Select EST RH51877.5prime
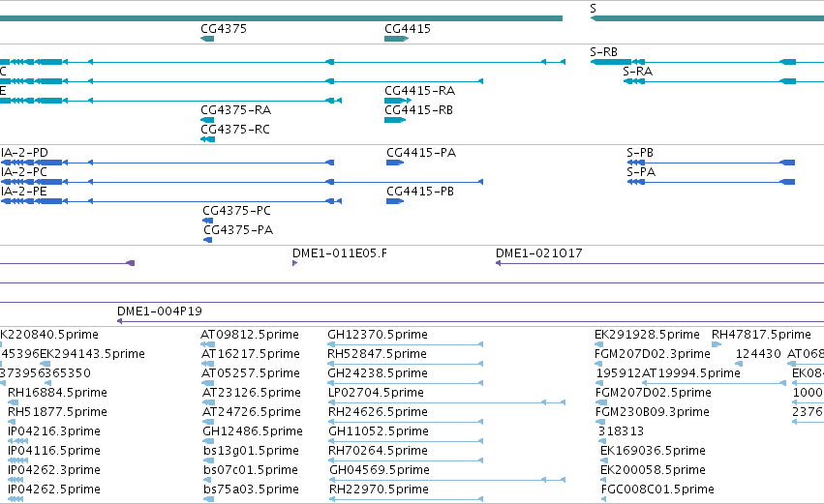This screenshot has height=504, width=824. tap(57, 412)
